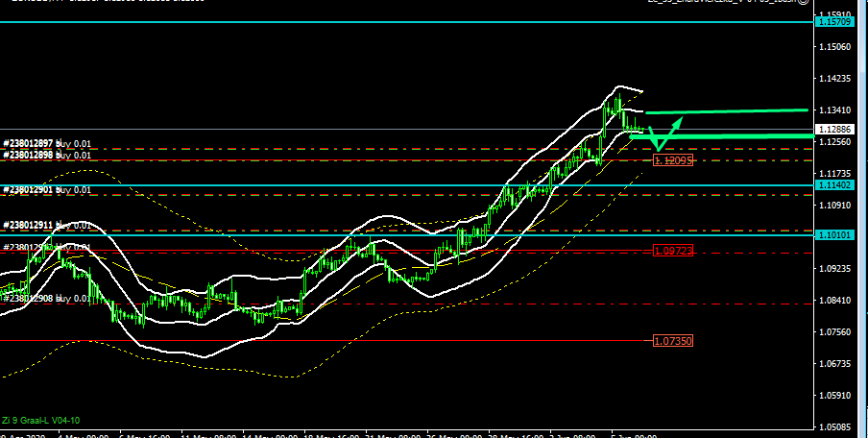Select order #238012898 buy 0.01 label

tap(47, 155)
